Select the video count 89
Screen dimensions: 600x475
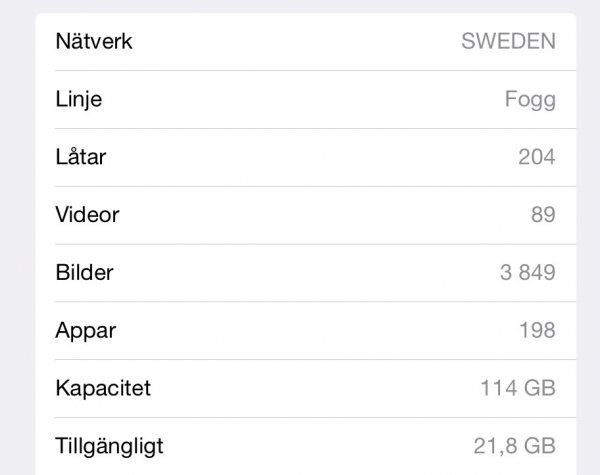pos(543,215)
